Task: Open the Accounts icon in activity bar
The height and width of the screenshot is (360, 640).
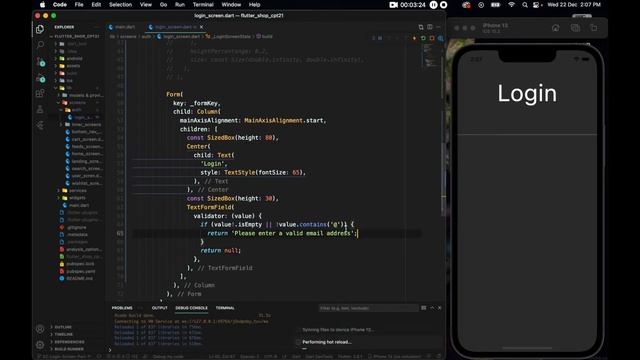Action: (40, 329)
